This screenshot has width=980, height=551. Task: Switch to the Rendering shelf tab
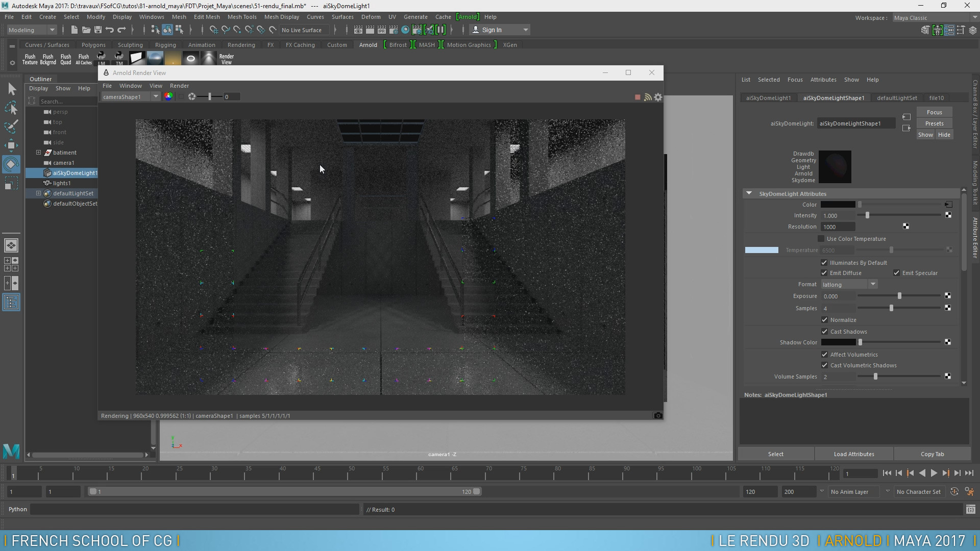tap(241, 45)
